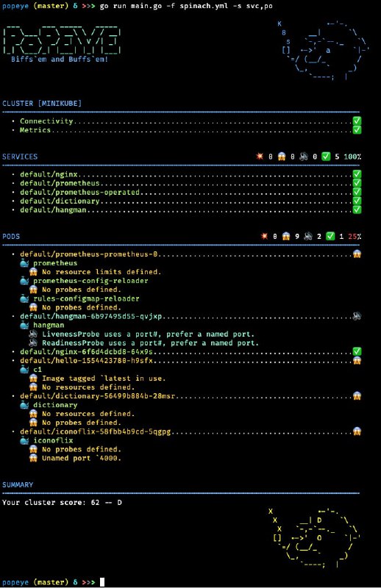
Task: Click the 'SUMMARY' section heading
Action: click(18, 484)
